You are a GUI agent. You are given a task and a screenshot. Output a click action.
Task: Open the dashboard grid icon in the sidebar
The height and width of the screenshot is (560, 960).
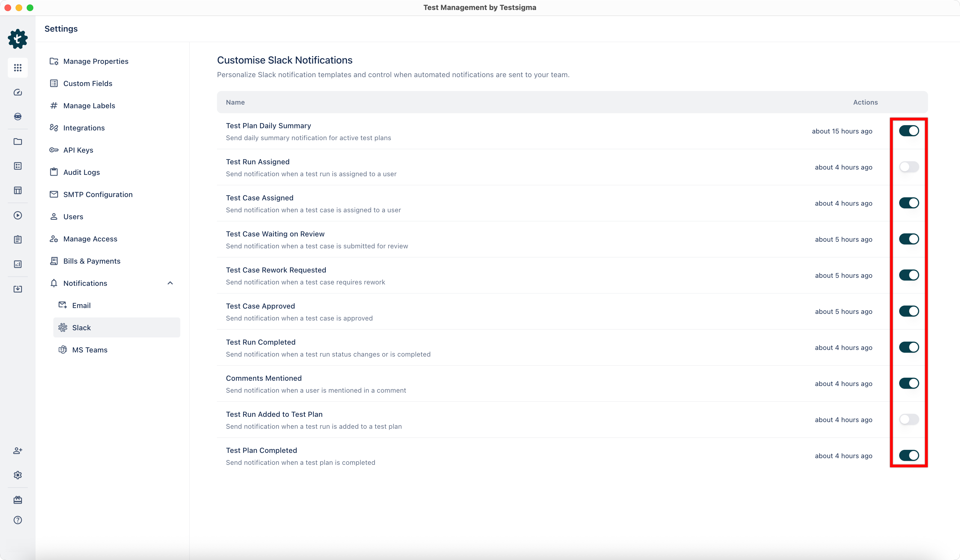pyautogui.click(x=17, y=68)
